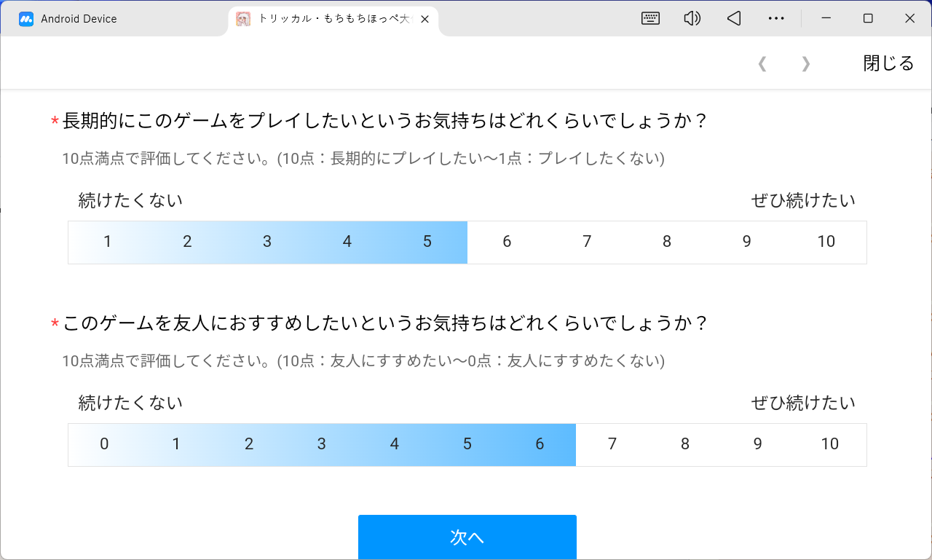932x560 pixels.
Task: Pick 6 on the long-term play scale
Action: tap(507, 242)
